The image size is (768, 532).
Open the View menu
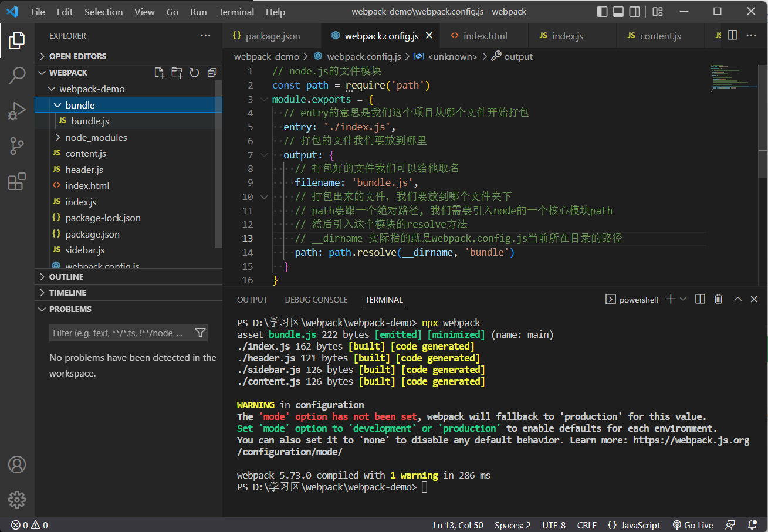[x=144, y=12]
